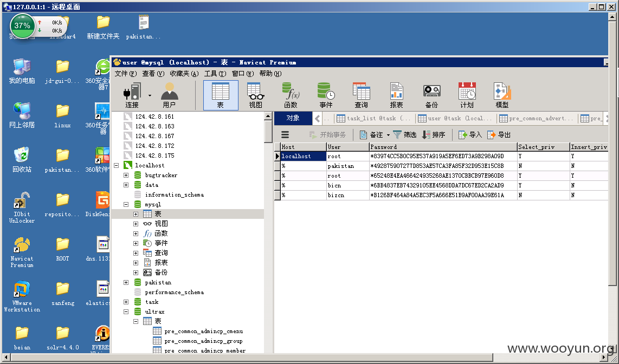Open the 事件 events toolbar icon
Screen dimensions: 619x364
pyautogui.click(x=326, y=95)
